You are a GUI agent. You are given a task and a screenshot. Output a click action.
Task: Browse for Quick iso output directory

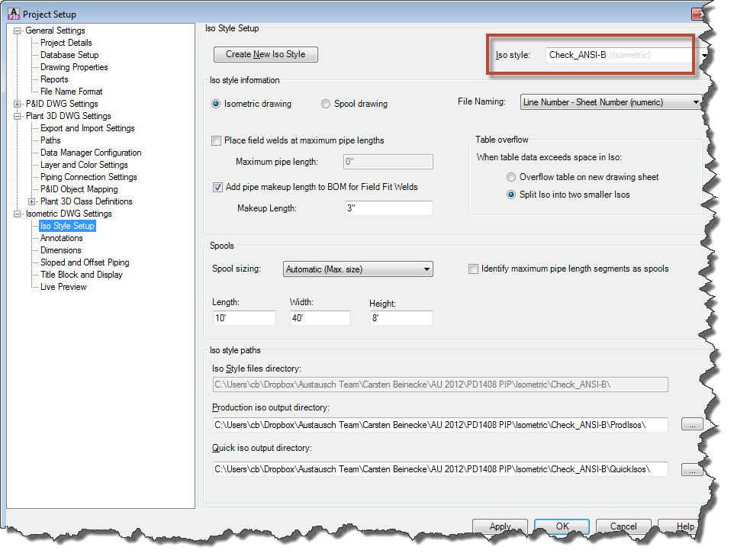click(692, 470)
